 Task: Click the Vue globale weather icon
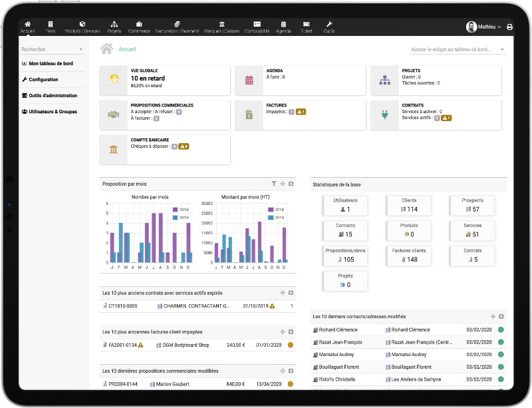coord(114,79)
